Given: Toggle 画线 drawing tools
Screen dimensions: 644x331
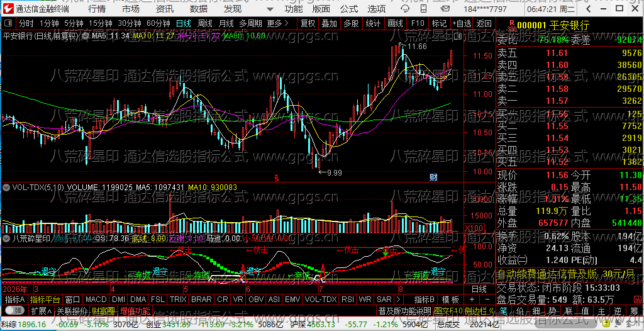Looking at the screenshot, I should coord(395,23).
